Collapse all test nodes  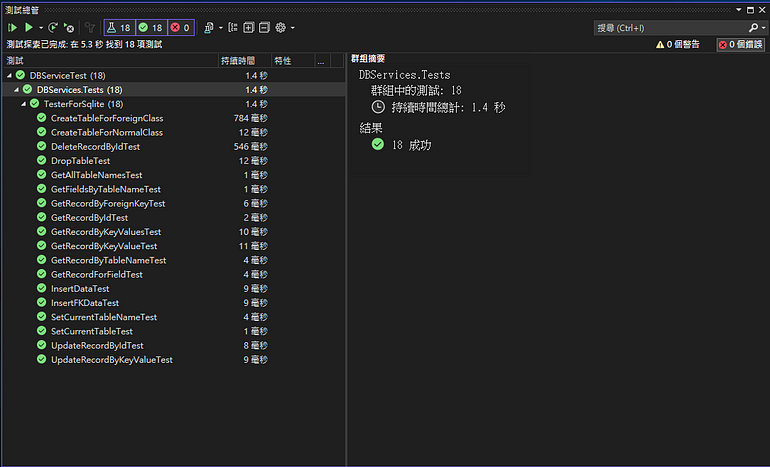click(x=264, y=28)
